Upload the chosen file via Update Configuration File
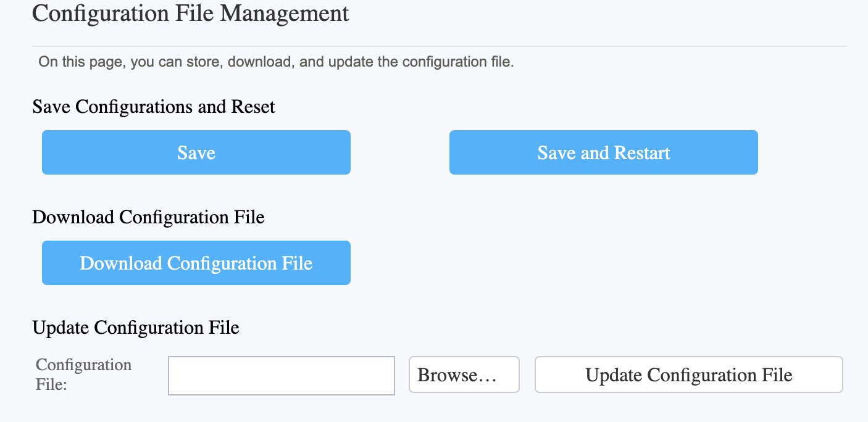The height and width of the screenshot is (422, 868). point(689,374)
